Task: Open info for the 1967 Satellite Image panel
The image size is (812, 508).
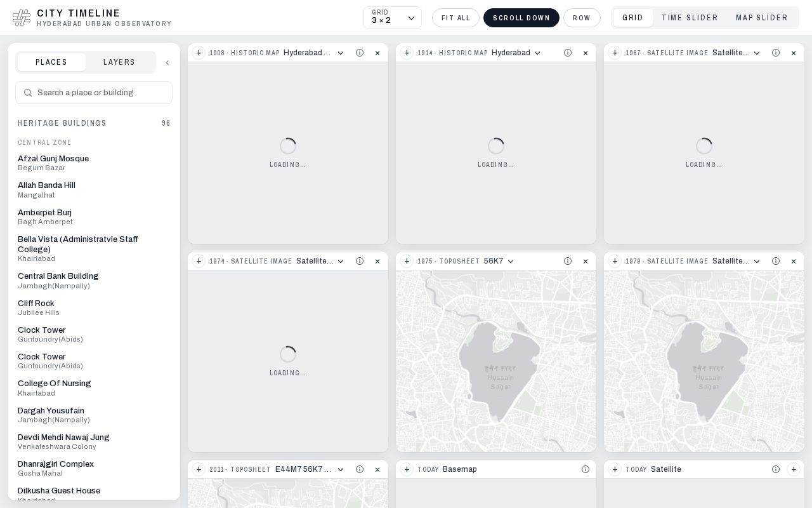Action: pyautogui.click(x=776, y=53)
